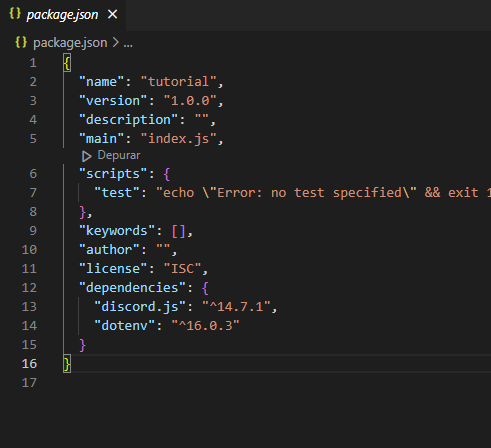This screenshot has height=448, width=491.
Task: Expand the breadcrumb chevron after package.json
Action: point(115,43)
